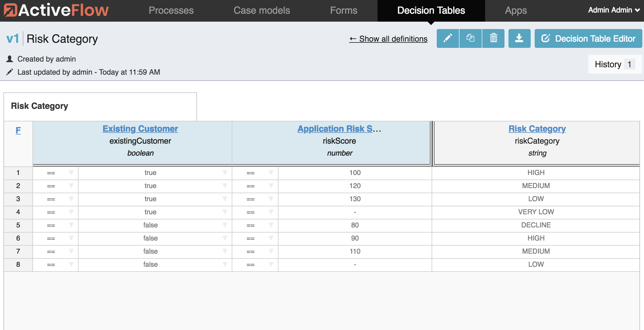Click the trash delete icon
This screenshot has width=644, height=330.
[493, 38]
